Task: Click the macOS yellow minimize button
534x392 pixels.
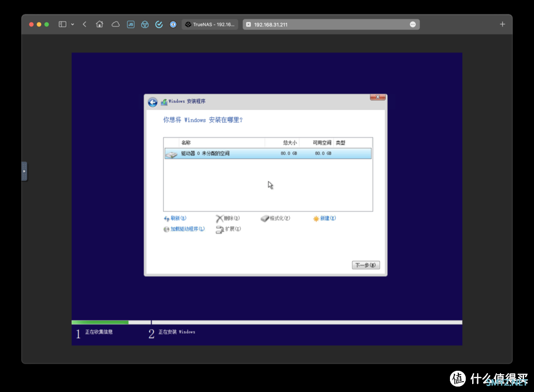Action: tap(39, 25)
